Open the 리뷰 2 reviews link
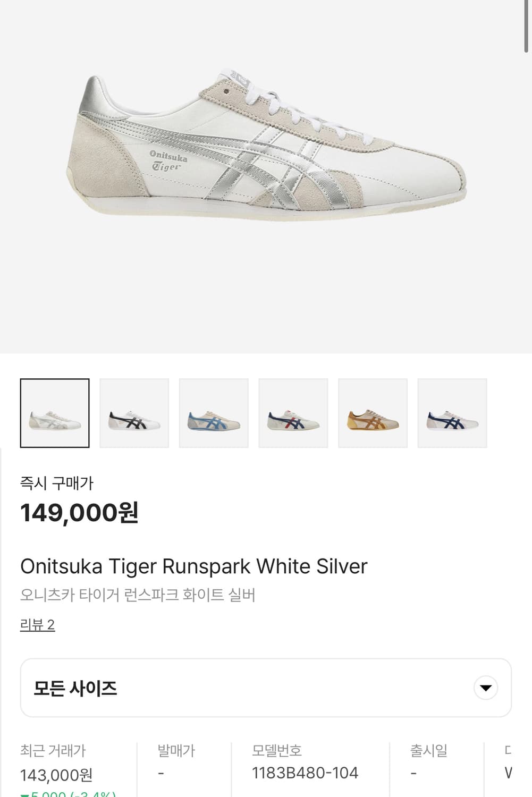This screenshot has height=797, width=532. (37, 624)
